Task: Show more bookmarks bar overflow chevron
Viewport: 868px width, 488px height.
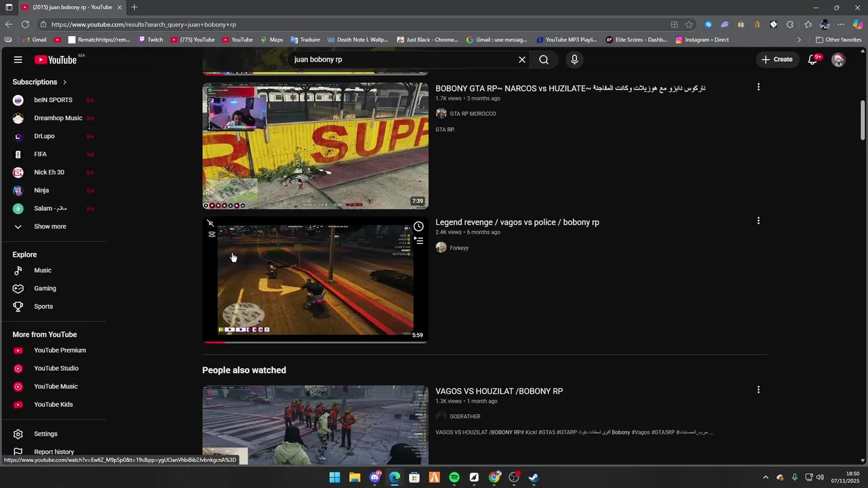Action: coord(799,40)
